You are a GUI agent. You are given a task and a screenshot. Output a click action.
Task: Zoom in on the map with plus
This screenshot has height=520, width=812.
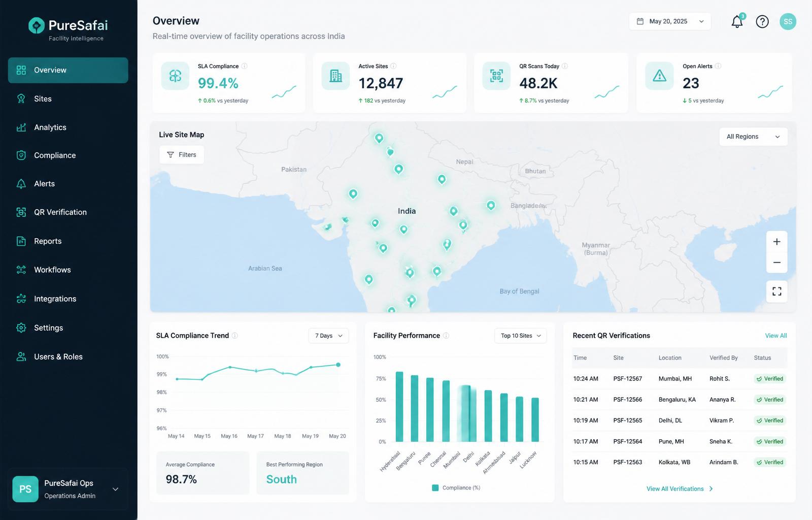pos(776,242)
